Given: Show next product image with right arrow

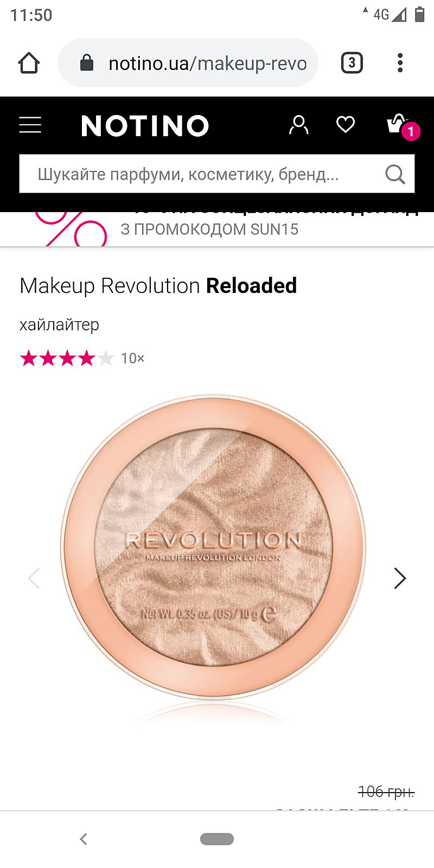Looking at the screenshot, I should 400,578.
